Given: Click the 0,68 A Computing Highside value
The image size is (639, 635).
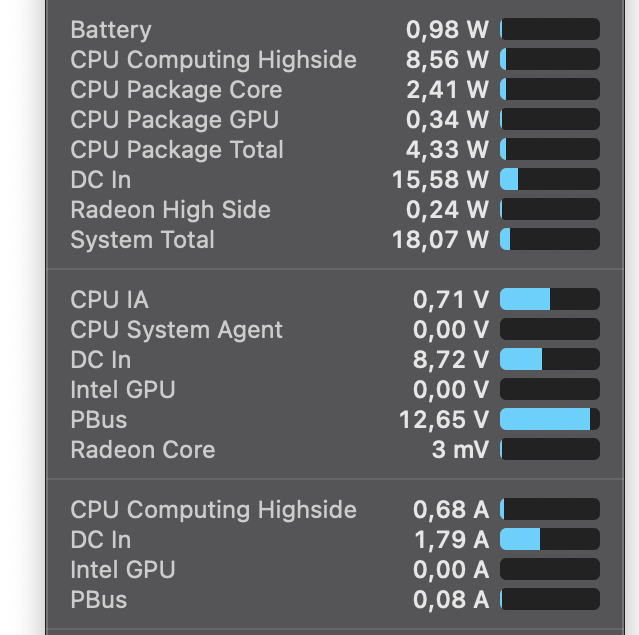Looking at the screenshot, I should [x=451, y=510].
